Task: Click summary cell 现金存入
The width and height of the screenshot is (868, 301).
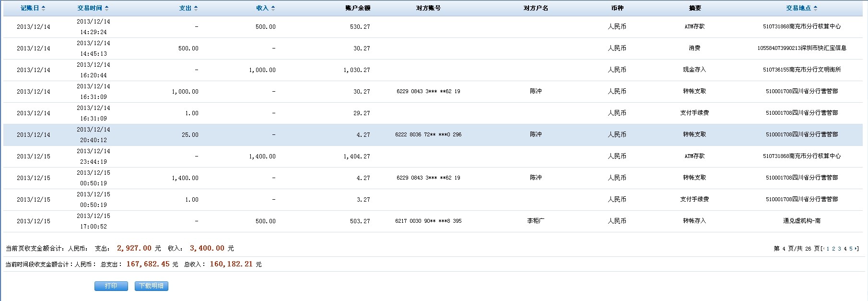Action: (x=694, y=70)
